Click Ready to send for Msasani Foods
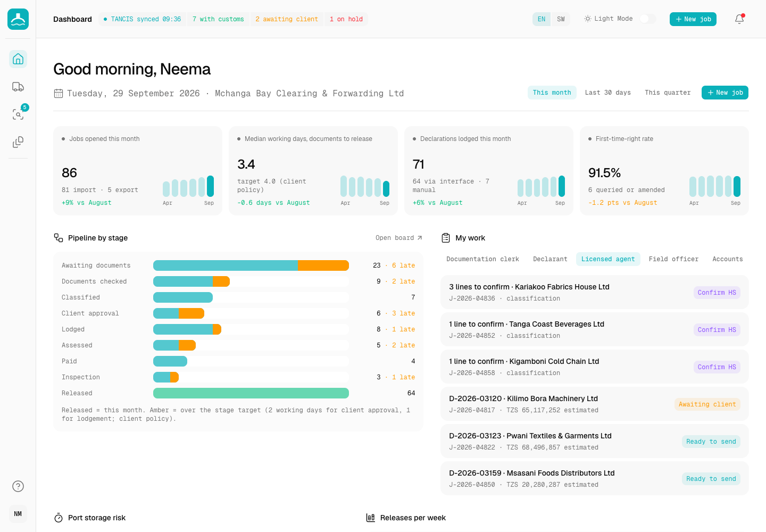Viewport: 766px width, 532px height. tap(711, 479)
